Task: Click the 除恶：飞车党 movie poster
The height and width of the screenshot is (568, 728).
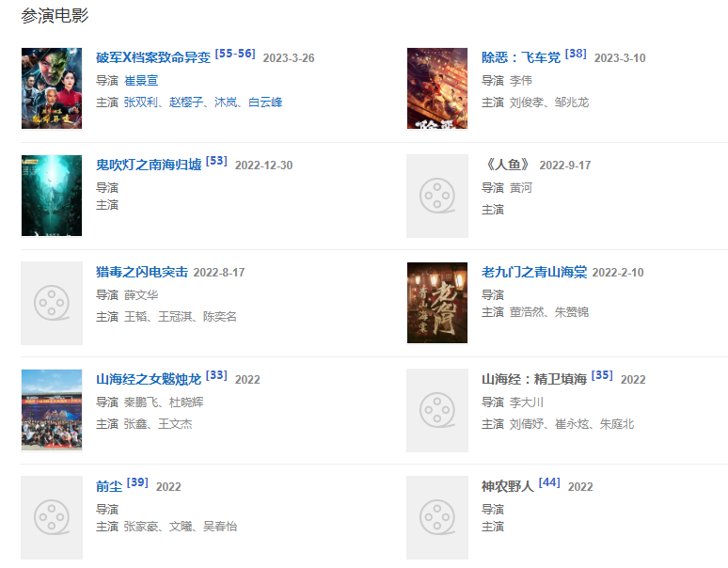Action: tap(437, 88)
